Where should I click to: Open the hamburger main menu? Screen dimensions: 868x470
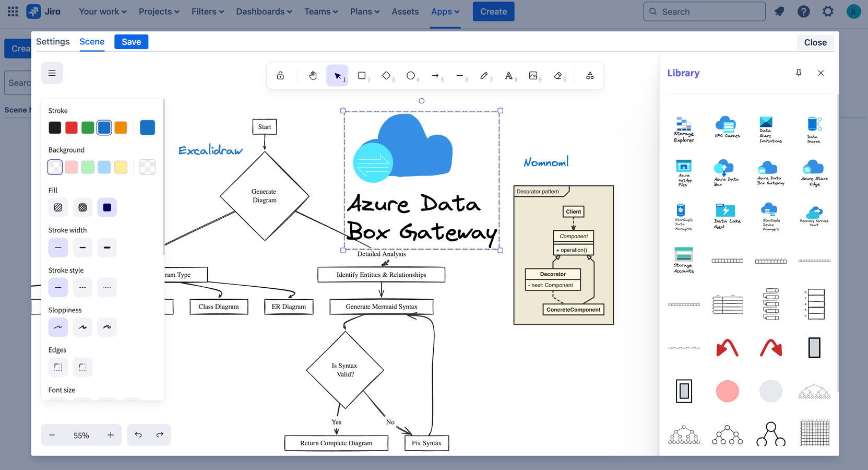point(52,73)
